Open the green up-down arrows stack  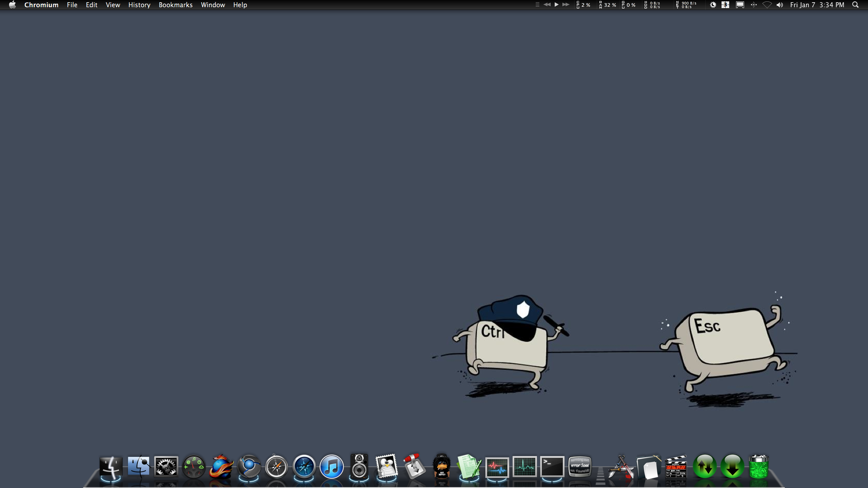pos(704,467)
